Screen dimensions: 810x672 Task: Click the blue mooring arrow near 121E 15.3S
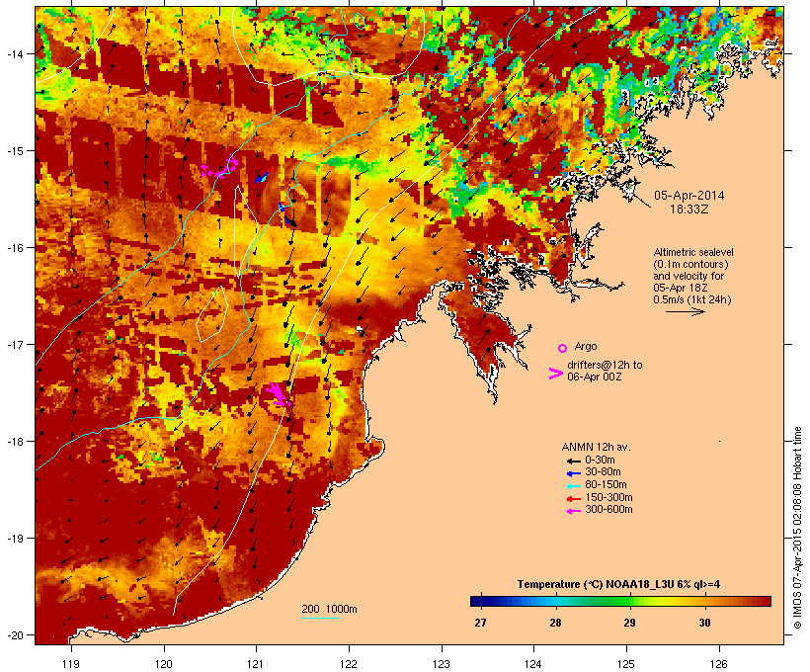(x=263, y=176)
